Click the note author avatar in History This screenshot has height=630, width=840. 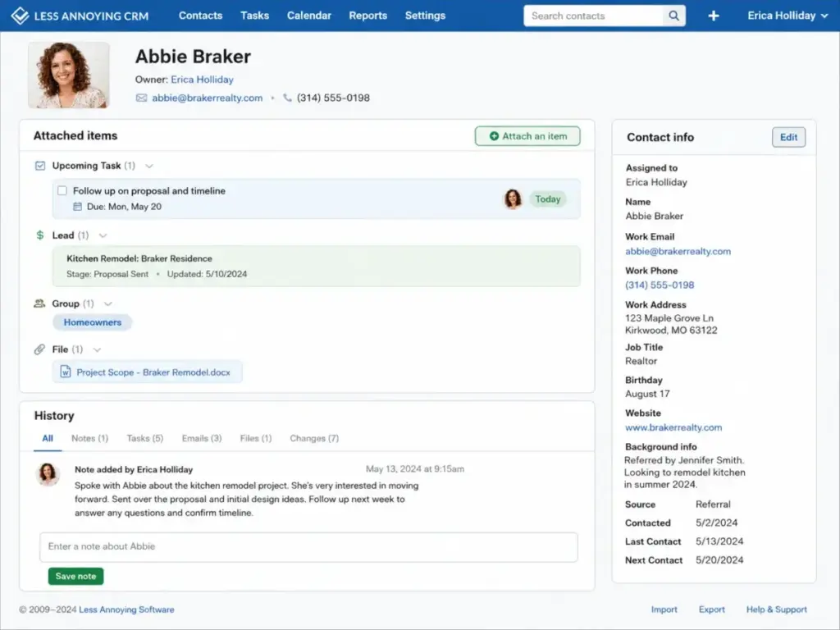(48, 474)
